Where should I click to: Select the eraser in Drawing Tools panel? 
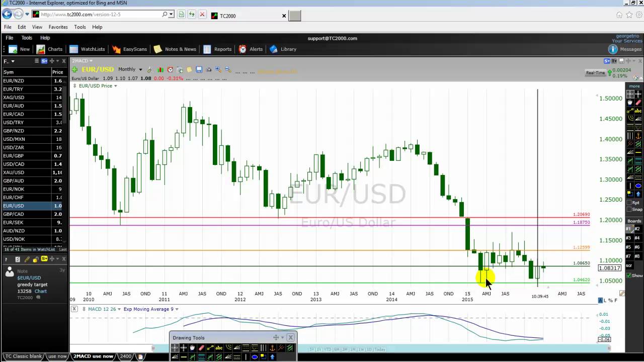tap(201, 347)
